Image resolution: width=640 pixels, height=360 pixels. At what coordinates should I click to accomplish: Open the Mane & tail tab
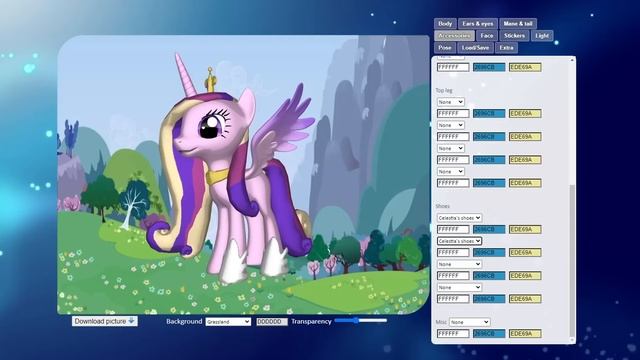pyautogui.click(x=518, y=24)
